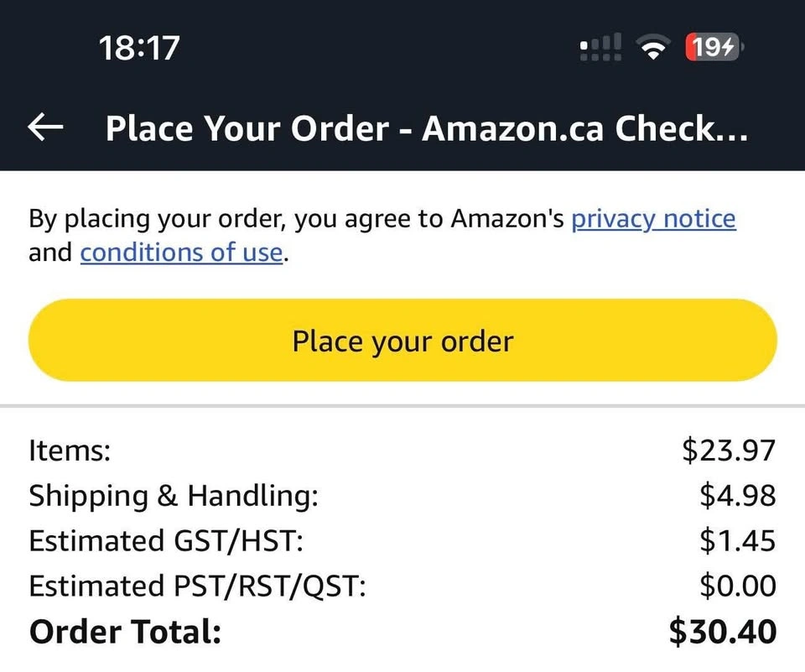Tap the Items label
Screen dimensions: 805x672
point(70,451)
